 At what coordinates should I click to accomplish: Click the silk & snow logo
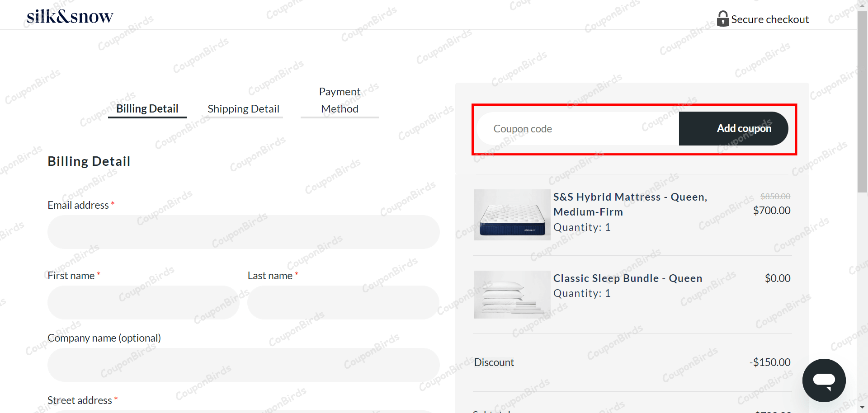coord(70,17)
